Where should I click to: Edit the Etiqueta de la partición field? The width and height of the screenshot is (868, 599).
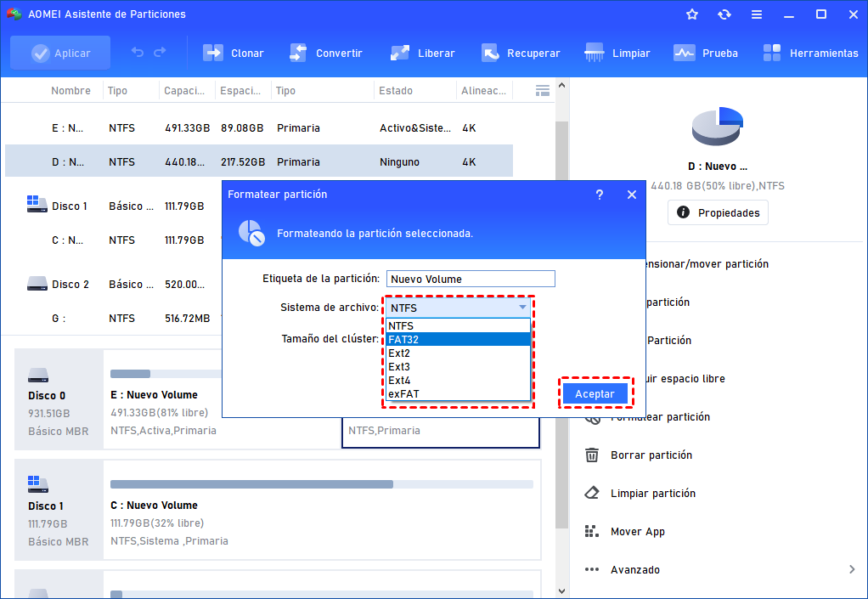tap(471, 279)
